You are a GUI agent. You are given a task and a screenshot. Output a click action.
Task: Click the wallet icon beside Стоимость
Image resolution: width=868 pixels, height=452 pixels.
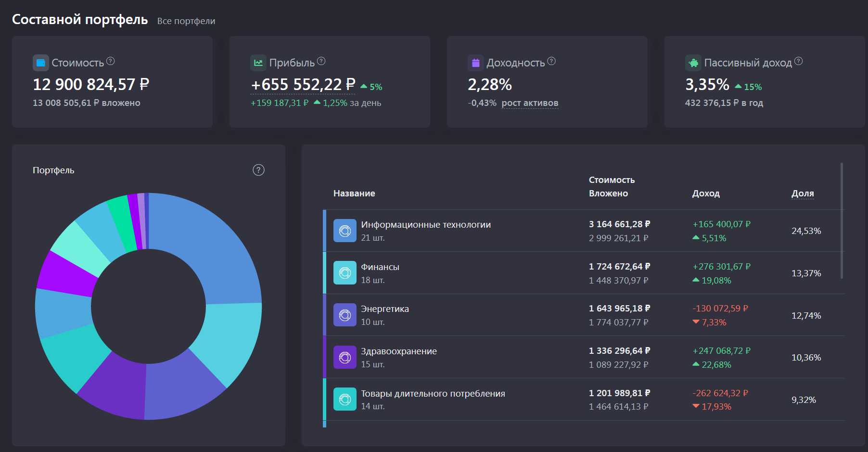(41, 63)
